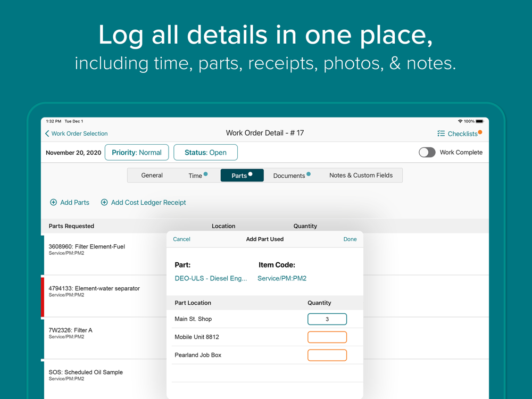This screenshot has width=532, height=399.
Task: Open the Checklists link
Action: (462, 134)
